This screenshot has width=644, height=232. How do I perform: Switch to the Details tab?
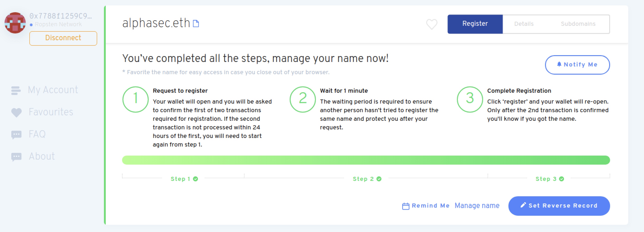[524, 24]
